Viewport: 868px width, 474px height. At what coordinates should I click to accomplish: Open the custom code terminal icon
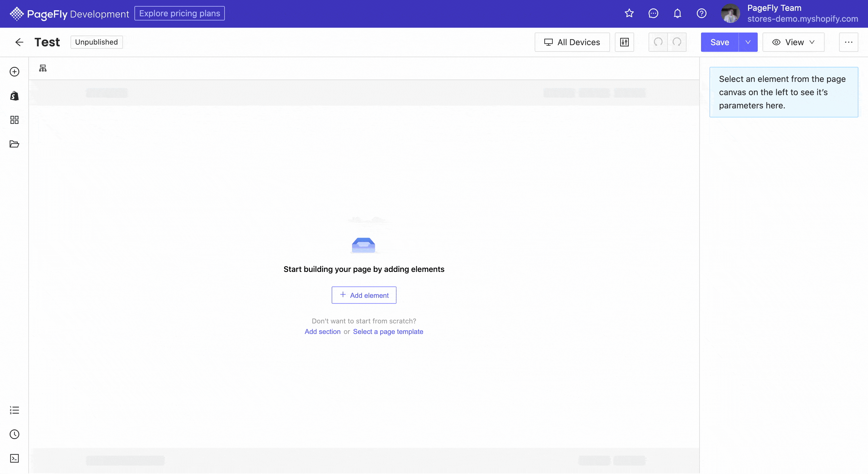point(14,459)
